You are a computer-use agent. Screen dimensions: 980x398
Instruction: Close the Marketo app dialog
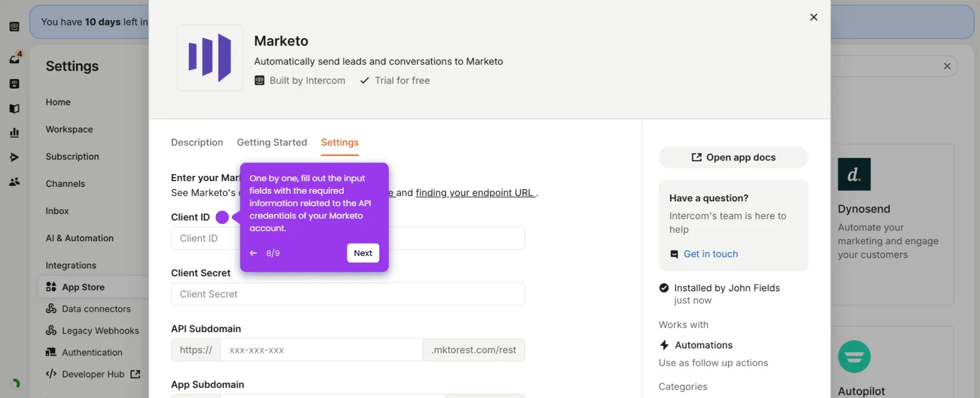tap(813, 17)
